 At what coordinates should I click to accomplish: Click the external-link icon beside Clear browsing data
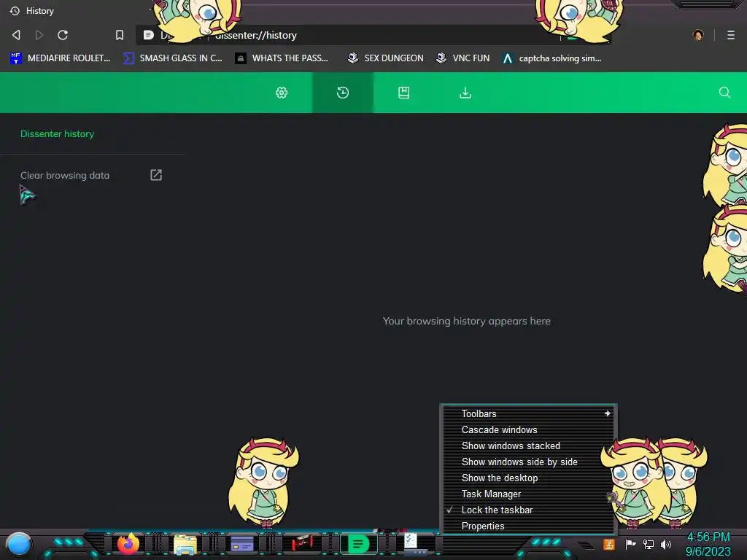(156, 175)
